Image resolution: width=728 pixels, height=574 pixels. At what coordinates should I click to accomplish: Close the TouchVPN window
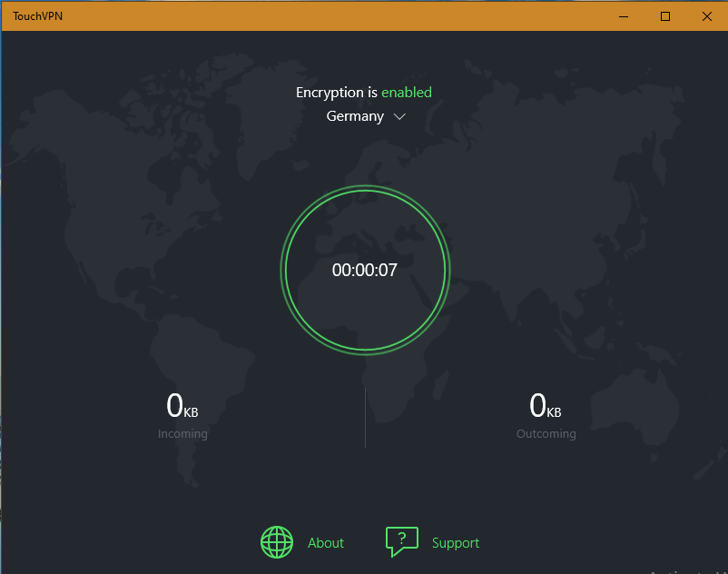coord(706,16)
